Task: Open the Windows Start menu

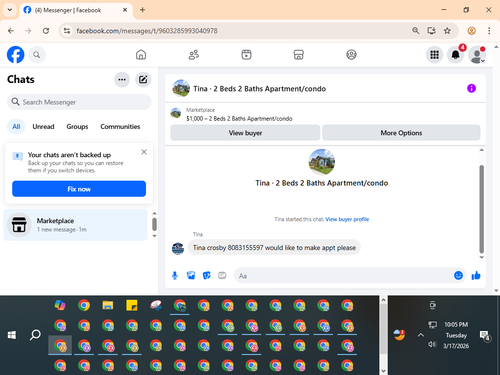Action: coord(12,335)
